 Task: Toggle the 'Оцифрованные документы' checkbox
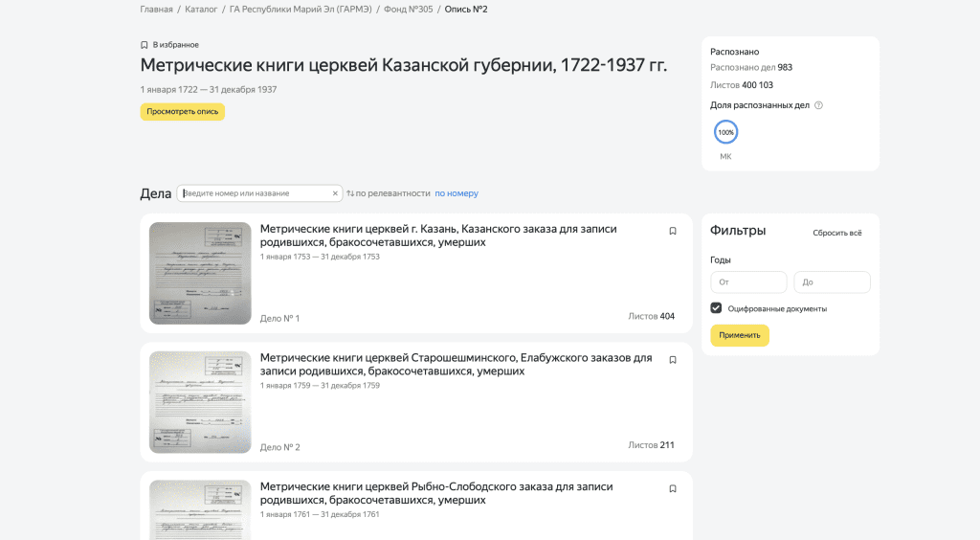716,308
